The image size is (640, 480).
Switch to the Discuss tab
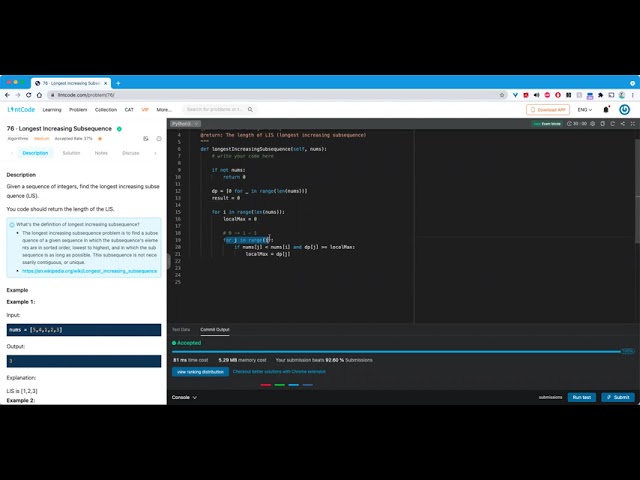(131, 153)
